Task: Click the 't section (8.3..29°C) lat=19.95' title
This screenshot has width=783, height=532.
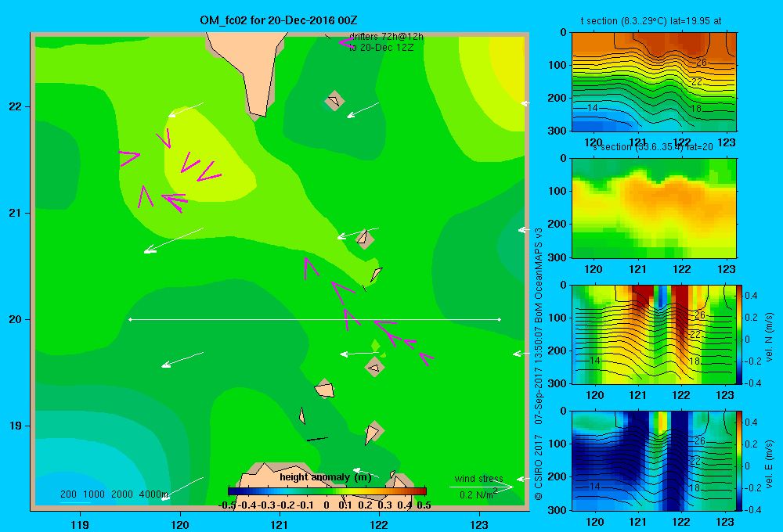Action: 651,21
